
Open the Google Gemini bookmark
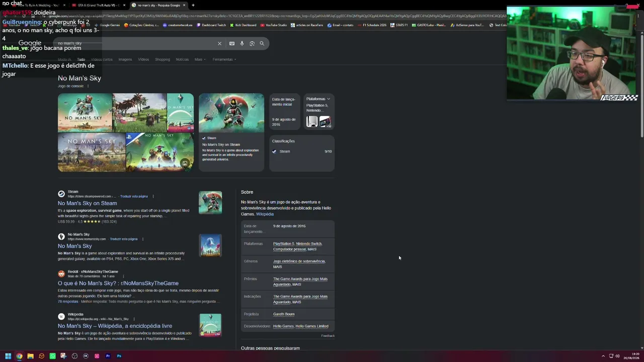tap(108, 25)
